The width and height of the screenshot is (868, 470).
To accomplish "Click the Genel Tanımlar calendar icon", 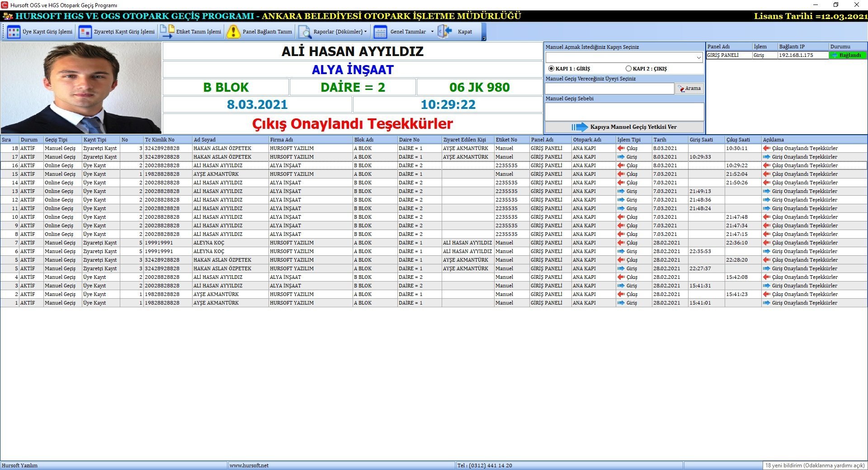I will 381,32.
